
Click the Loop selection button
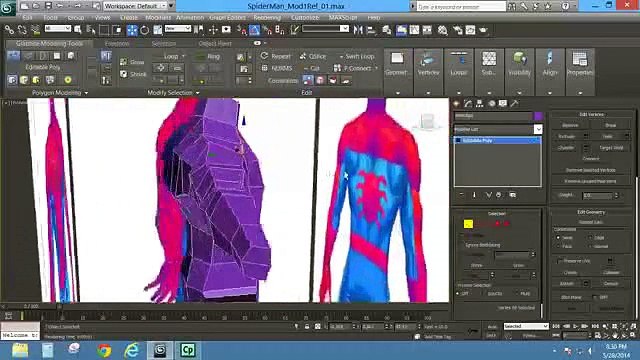(x=170, y=56)
